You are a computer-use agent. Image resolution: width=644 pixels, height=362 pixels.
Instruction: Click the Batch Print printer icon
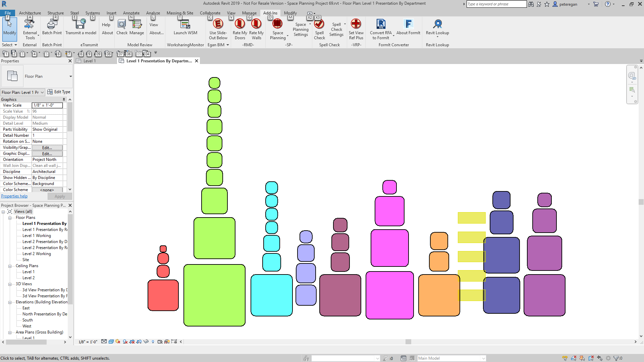(52, 24)
